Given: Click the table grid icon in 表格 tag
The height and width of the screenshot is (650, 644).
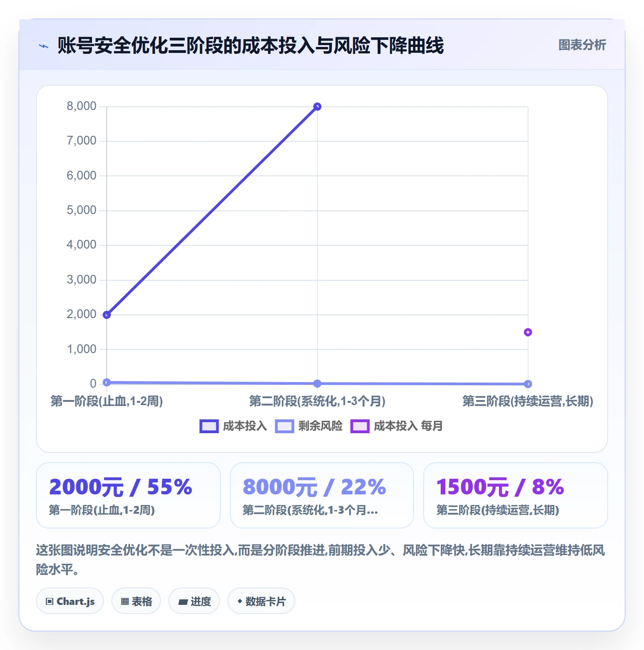Looking at the screenshot, I should 125,601.
